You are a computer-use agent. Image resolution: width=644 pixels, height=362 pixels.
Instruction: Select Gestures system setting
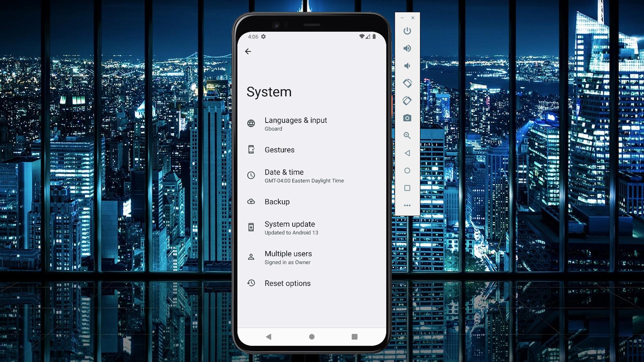(279, 149)
